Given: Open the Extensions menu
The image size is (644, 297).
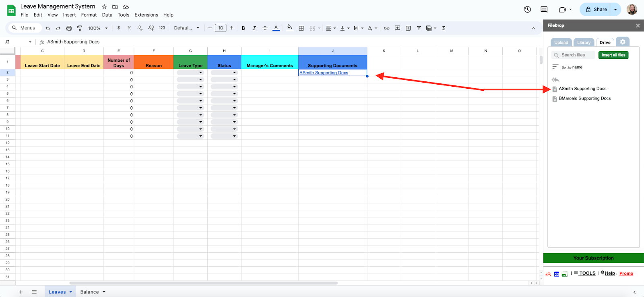Looking at the screenshot, I should click(x=146, y=15).
